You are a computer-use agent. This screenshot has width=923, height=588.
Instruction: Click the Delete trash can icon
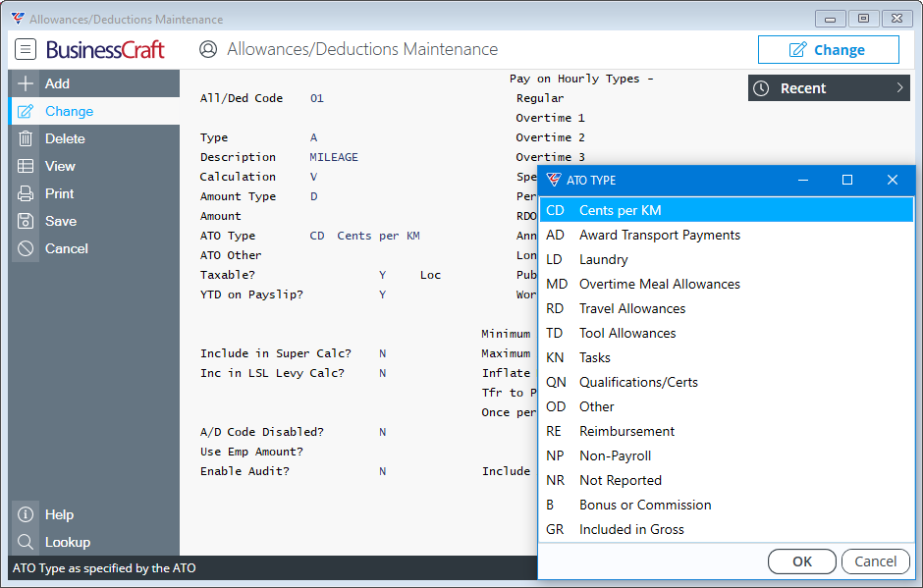click(x=26, y=139)
